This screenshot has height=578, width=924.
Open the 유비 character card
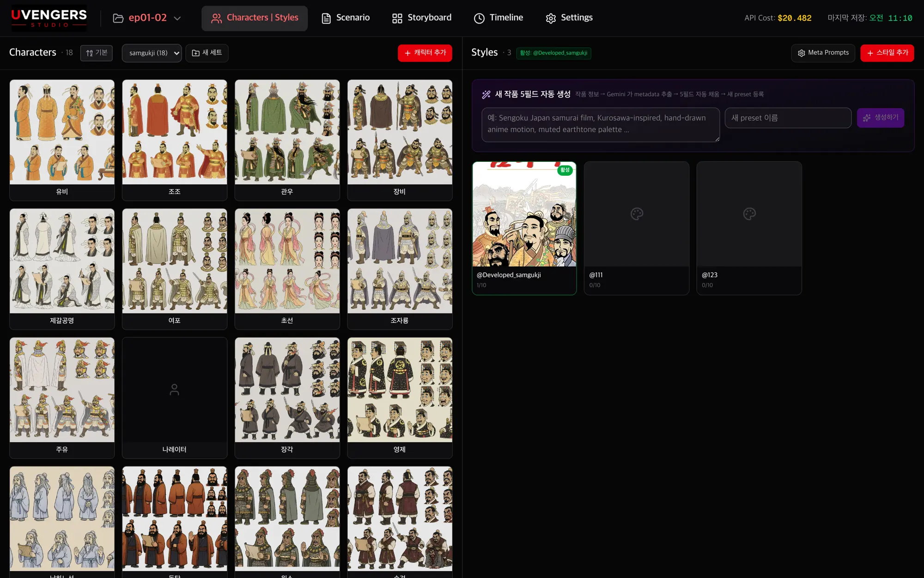point(62,140)
